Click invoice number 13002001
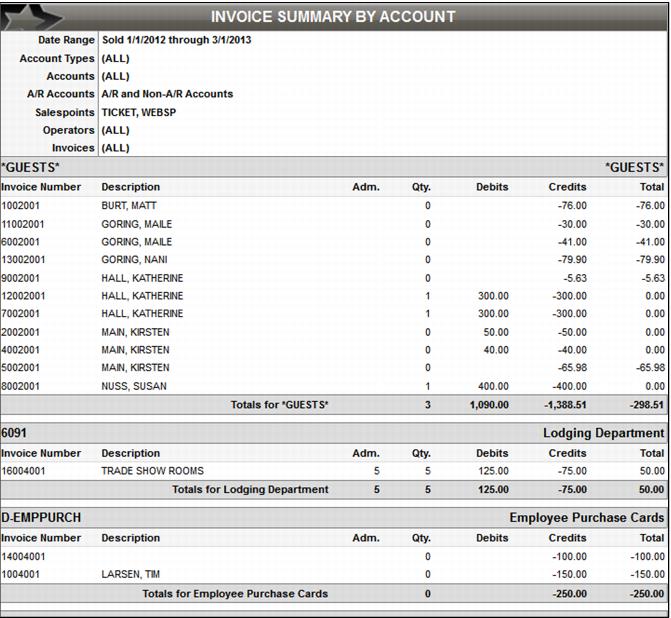The width and height of the screenshot is (671, 618). click(x=23, y=260)
